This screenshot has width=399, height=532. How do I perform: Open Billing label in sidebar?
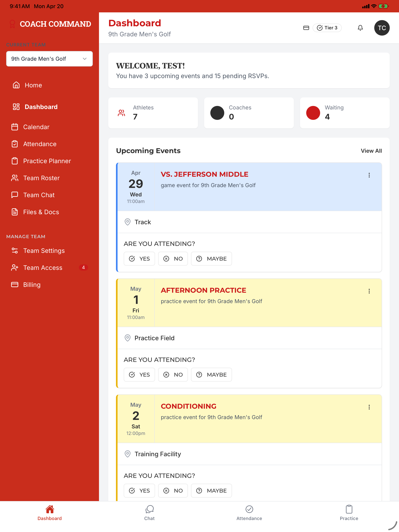[32, 285]
